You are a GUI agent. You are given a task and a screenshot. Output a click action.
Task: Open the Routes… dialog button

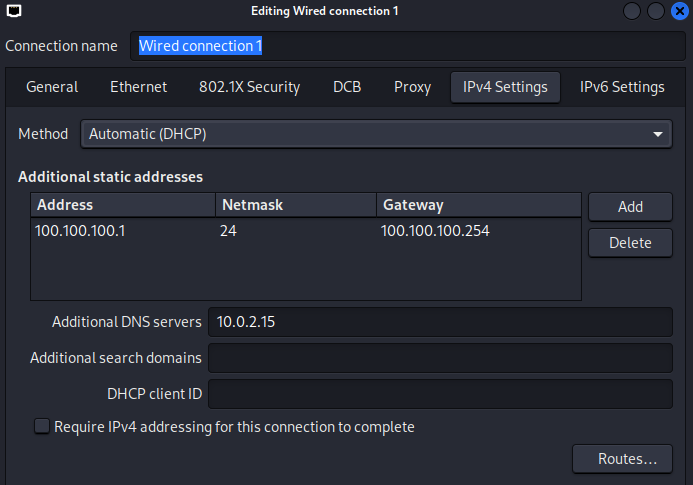point(622,459)
